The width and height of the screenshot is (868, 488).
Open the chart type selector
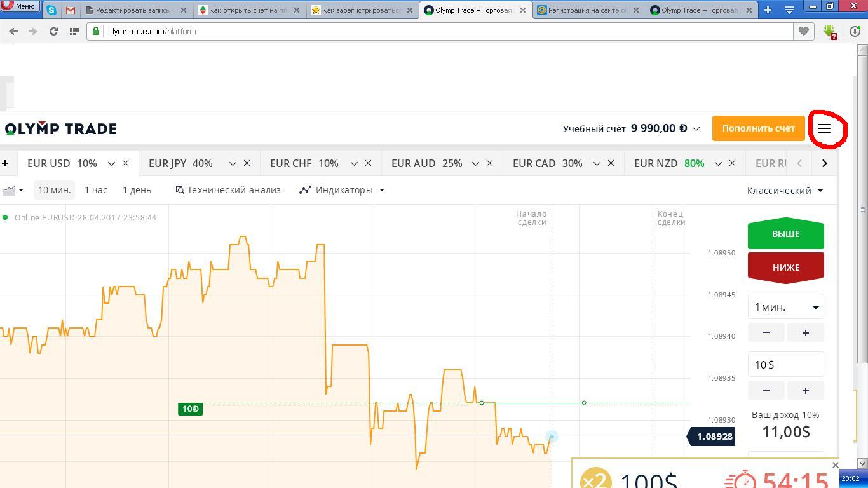12,190
